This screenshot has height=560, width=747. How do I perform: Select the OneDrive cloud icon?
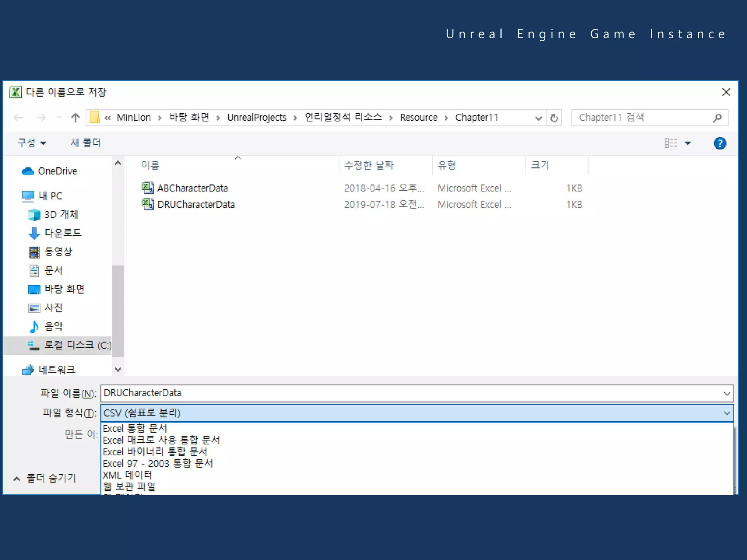(x=28, y=171)
